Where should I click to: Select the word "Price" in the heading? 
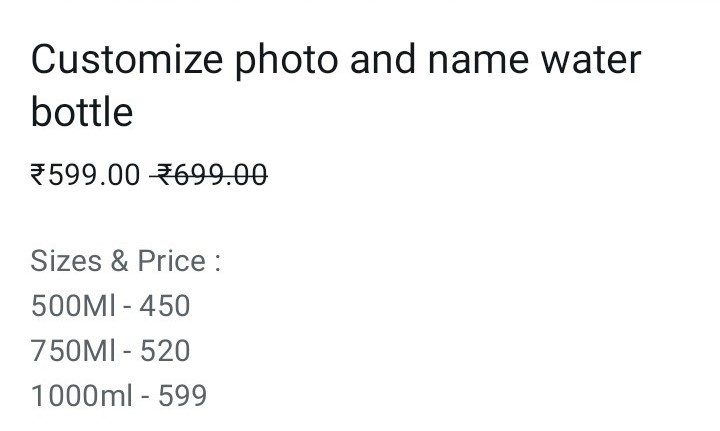tap(172, 261)
